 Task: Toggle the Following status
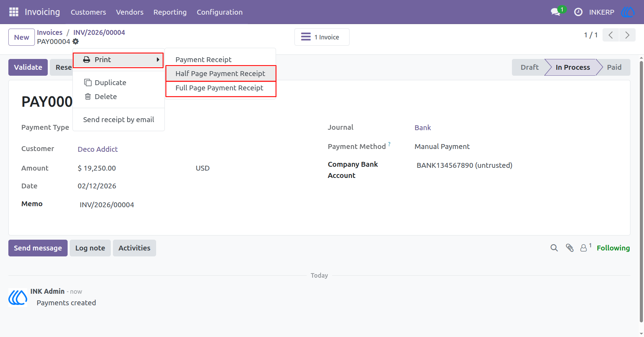click(613, 248)
